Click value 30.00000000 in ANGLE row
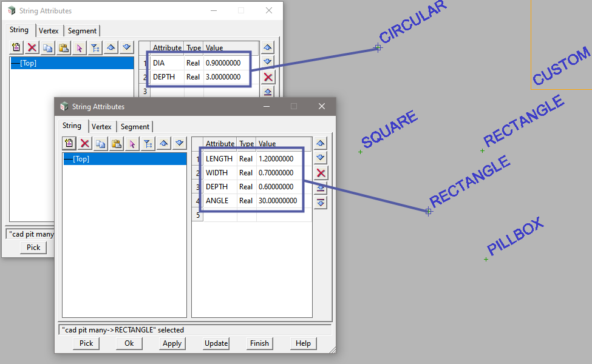The width and height of the screenshot is (592, 364). pyautogui.click(x=279, y=201)
